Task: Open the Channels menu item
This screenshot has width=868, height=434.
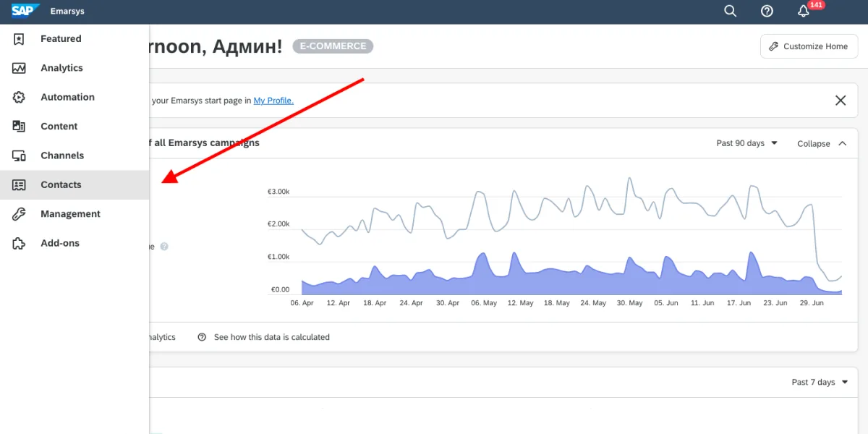Action: (75, 156)
